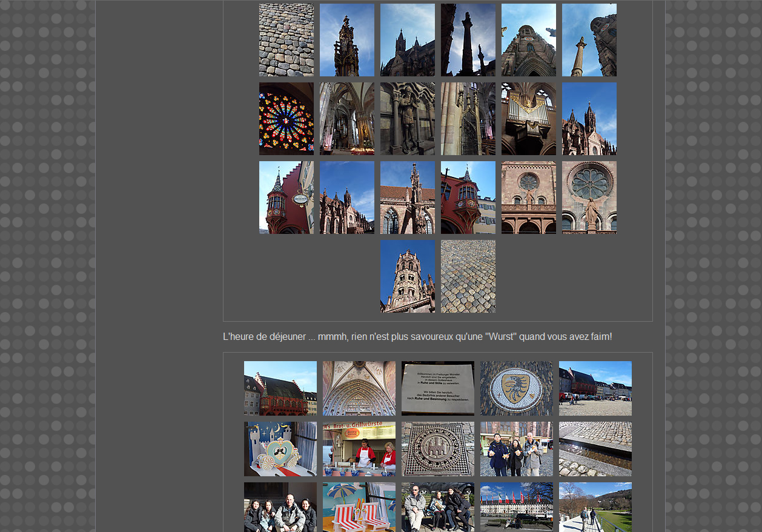Open the light golden cobblestone photo

[x=468, y=276]
